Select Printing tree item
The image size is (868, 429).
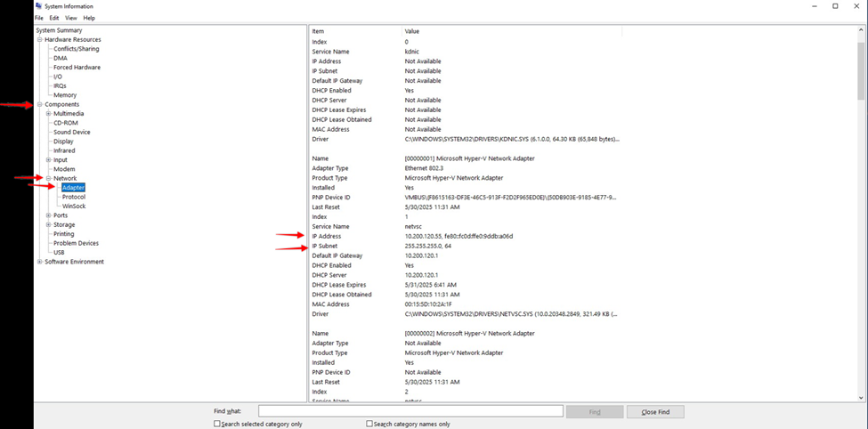[64, 234]
